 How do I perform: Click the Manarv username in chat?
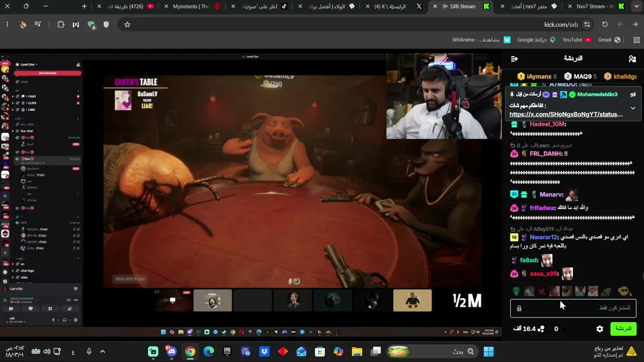551,195
